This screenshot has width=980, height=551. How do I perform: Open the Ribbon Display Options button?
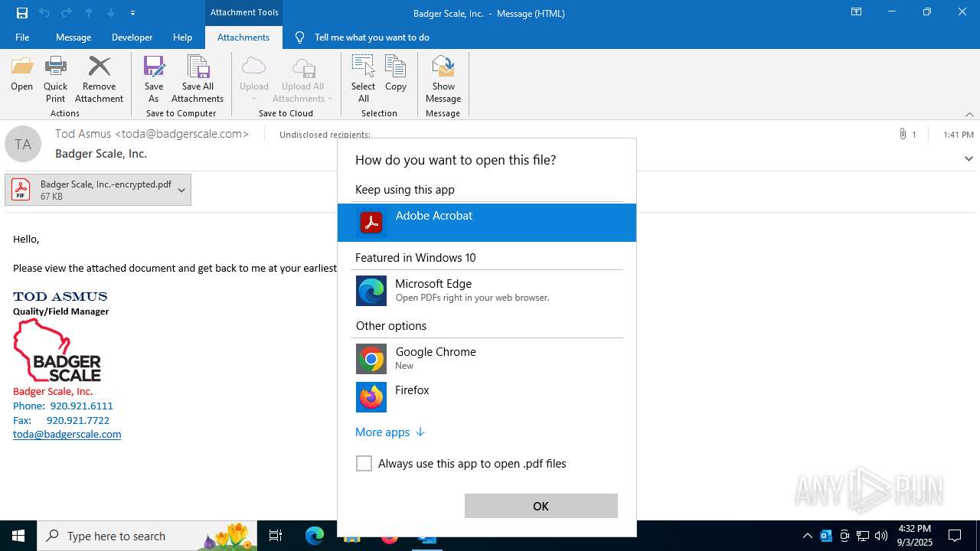coord(857,12)
